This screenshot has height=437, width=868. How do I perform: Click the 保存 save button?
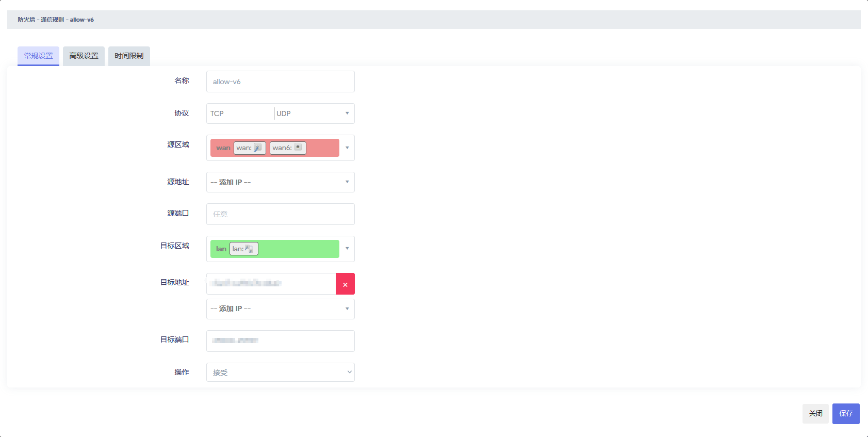click(x=846, y=414)
